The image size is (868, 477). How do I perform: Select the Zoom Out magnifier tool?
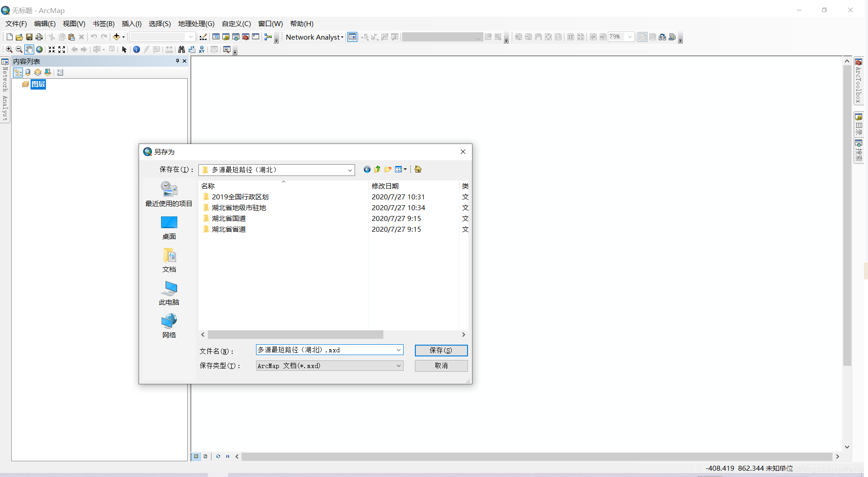coord(19,49)
